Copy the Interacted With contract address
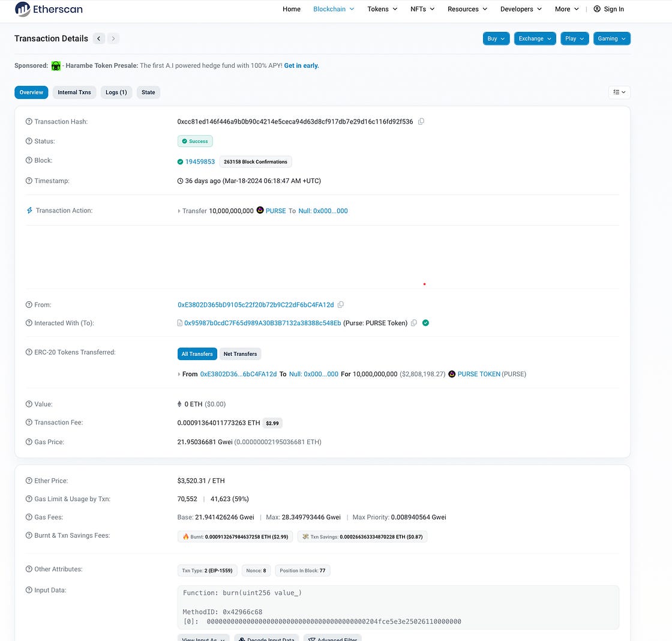Viewport: 672px width, 641px height. click(x=413, y=323)
